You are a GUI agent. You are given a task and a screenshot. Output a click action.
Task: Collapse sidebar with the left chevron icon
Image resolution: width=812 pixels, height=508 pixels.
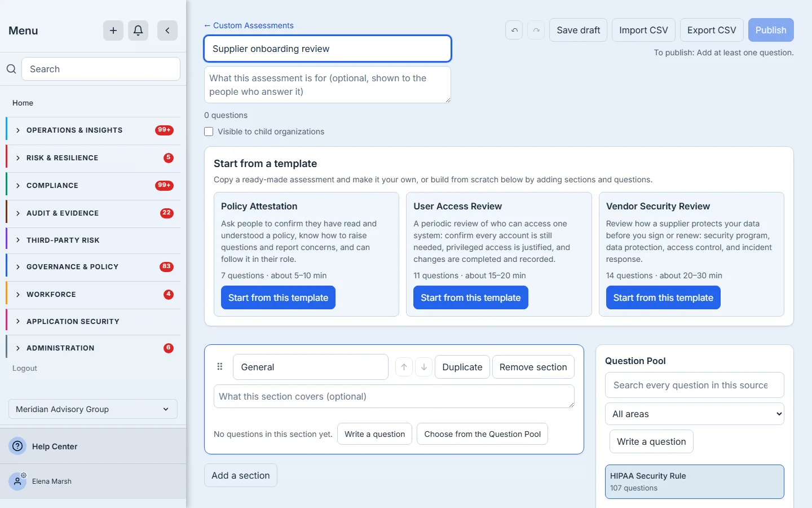[x=167, y=30]
